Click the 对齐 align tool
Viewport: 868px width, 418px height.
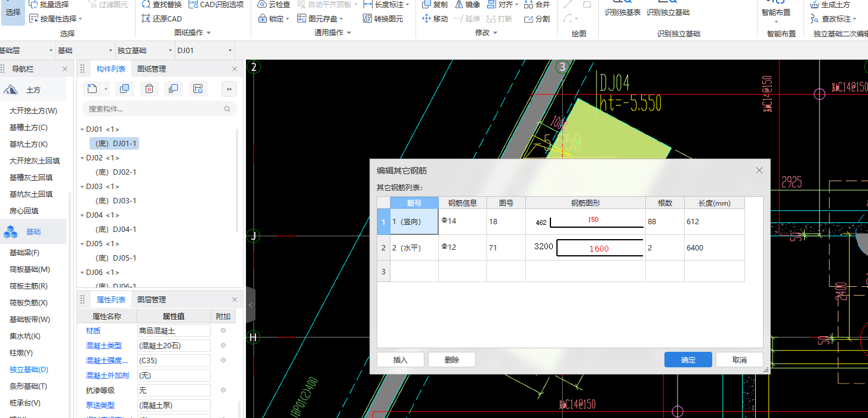pyautogui.click(x=502, y=5)
